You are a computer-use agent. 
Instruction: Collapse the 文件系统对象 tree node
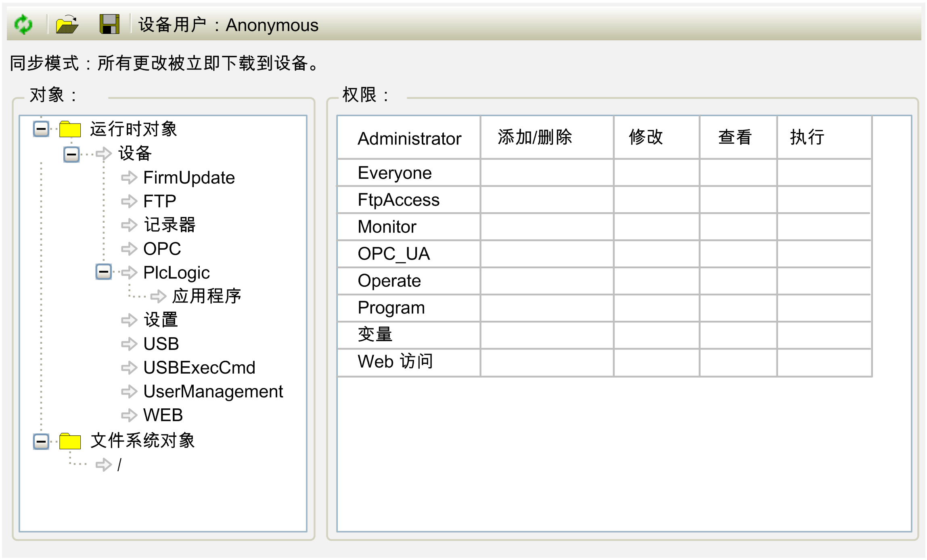[41, 441]
